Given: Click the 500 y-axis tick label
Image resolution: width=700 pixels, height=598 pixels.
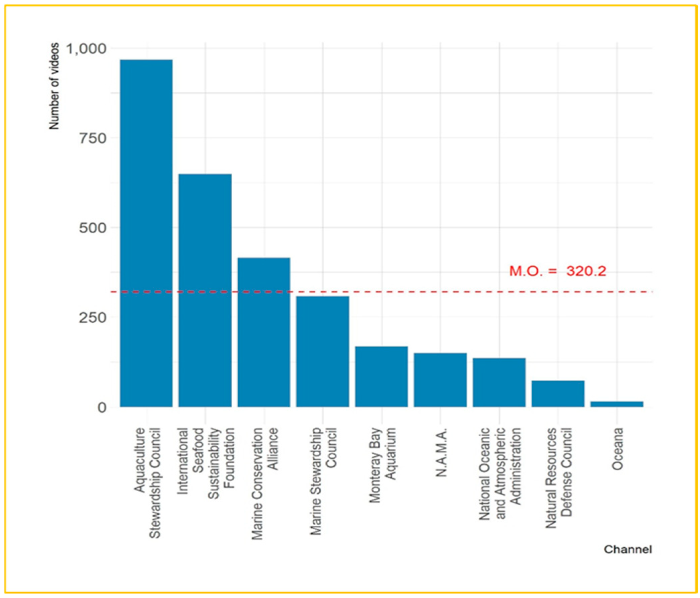Looking at the screenshot, I should (92, 228).
